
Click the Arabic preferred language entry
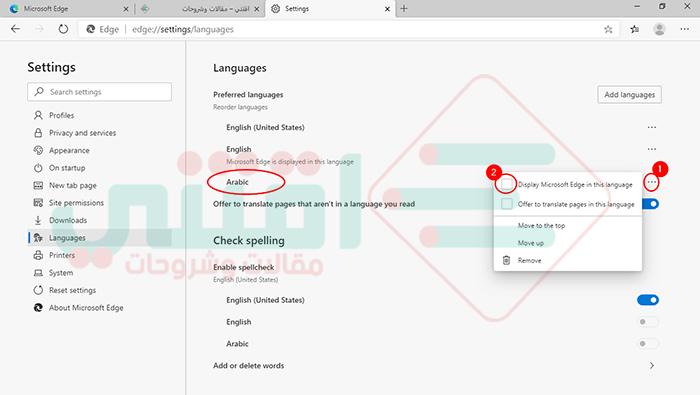point(237,182)
